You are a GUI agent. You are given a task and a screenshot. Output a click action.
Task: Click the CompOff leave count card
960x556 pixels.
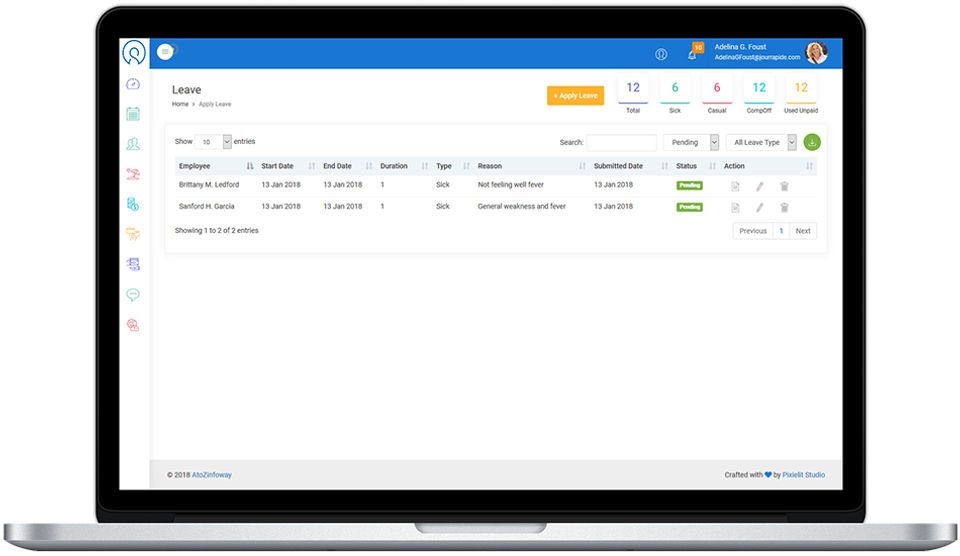click(759, 96)
